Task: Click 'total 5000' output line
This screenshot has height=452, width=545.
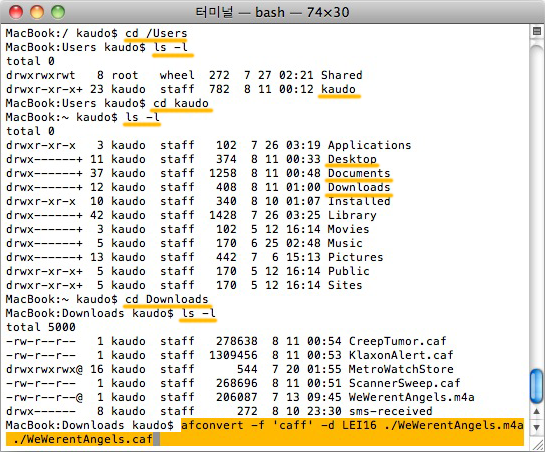Action: pos(41,327)
